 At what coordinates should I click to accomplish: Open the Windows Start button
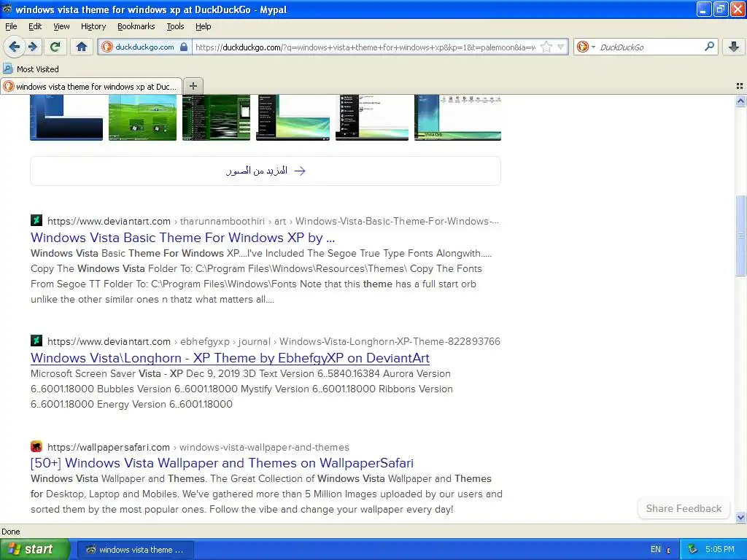(x=35, y=550)
